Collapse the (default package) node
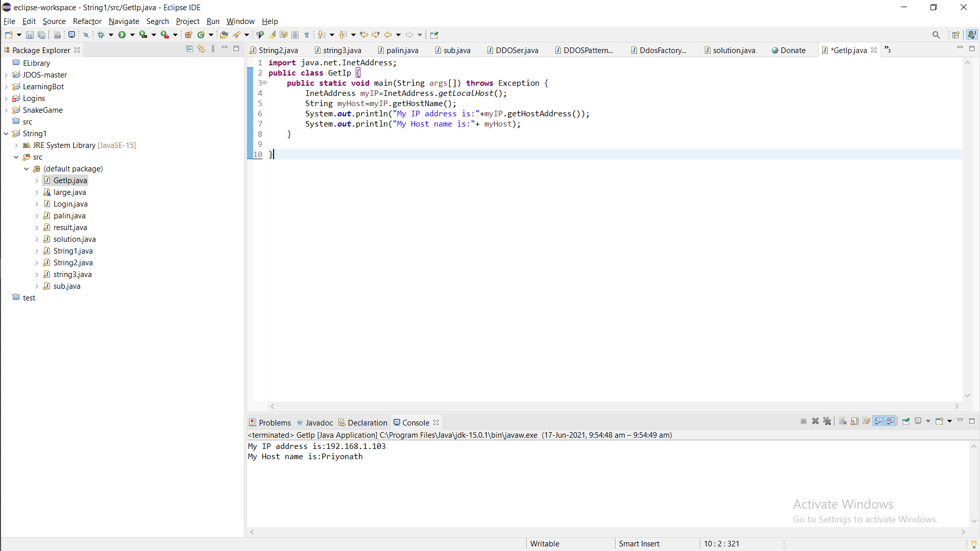980x551 pixels. (x=27, y=169)
